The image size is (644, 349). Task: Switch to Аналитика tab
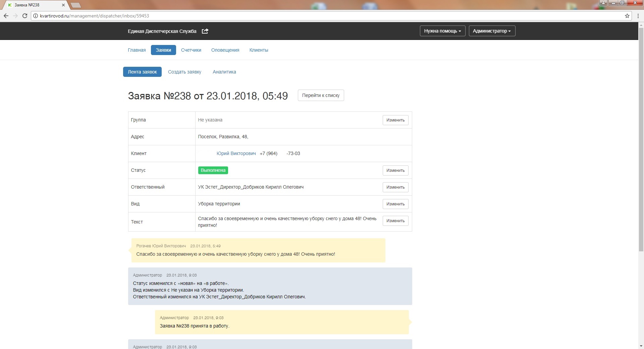224,72
